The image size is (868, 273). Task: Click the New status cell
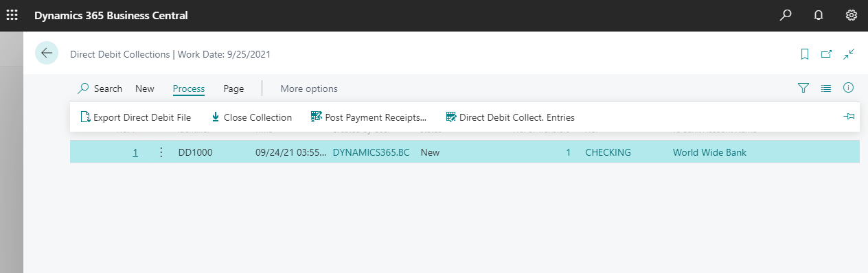pyautogui.click(x=430, y=152)
